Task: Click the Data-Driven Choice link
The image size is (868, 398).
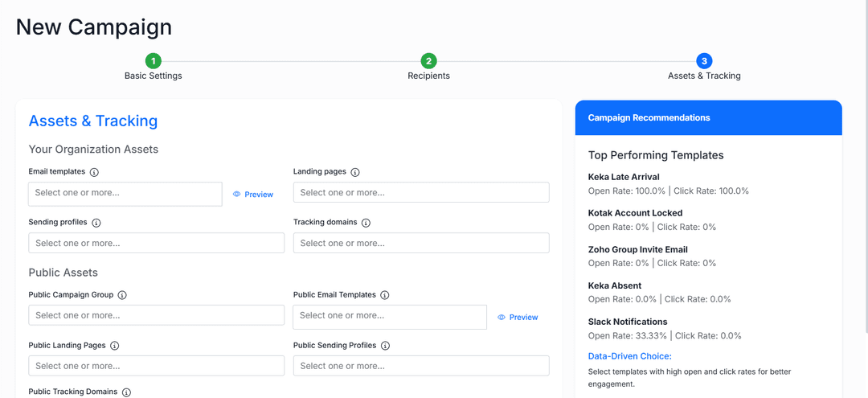Action: pos(629,356)
